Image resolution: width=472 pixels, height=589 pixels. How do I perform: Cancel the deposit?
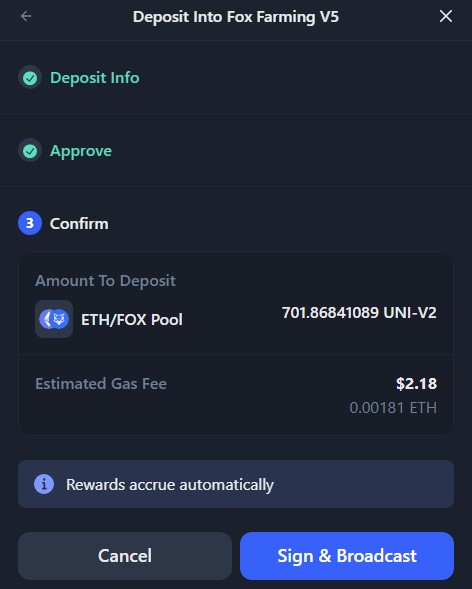coord(125,556)
